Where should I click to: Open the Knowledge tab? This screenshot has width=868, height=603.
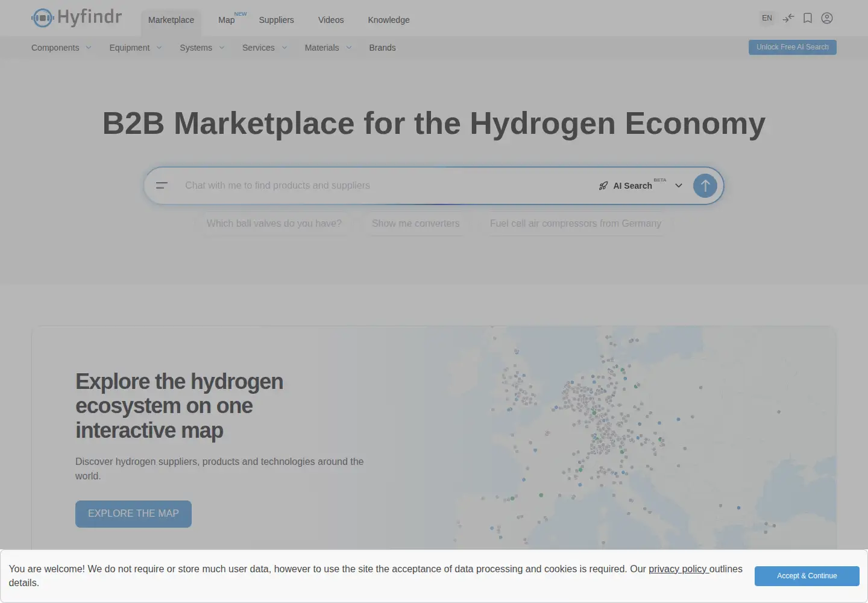tap(389, 20)
